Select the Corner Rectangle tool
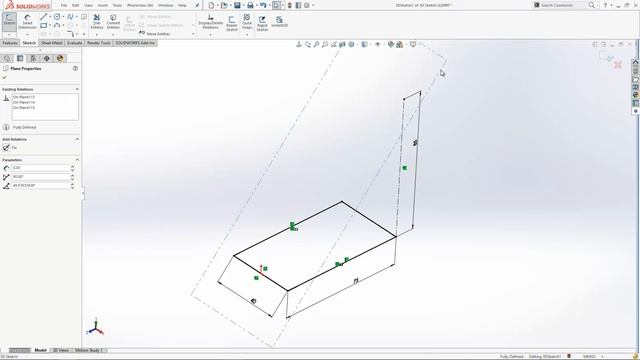 (x=44, y=25)
